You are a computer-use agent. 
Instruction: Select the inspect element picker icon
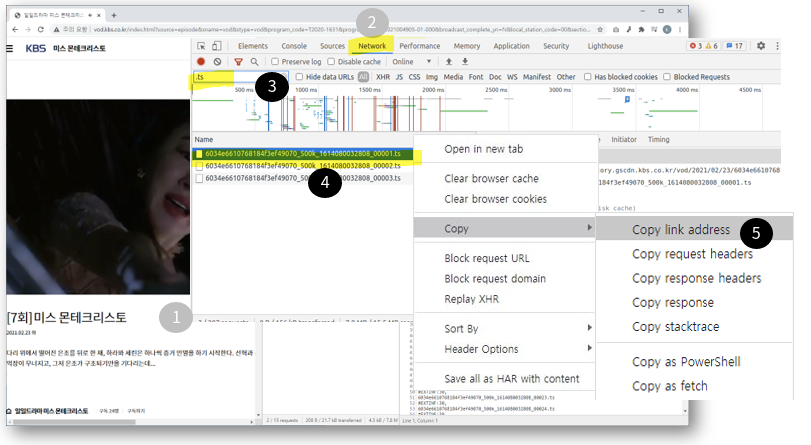pos(201,46)
